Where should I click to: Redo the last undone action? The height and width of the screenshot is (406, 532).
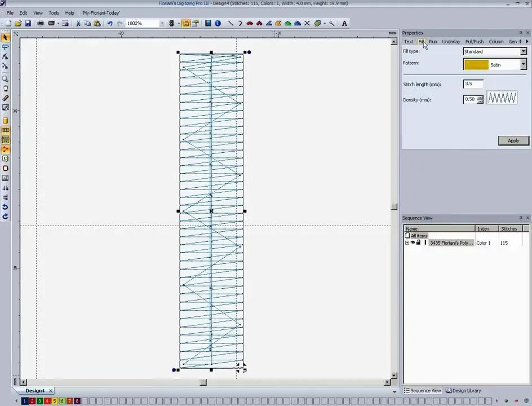pos(119,24)
